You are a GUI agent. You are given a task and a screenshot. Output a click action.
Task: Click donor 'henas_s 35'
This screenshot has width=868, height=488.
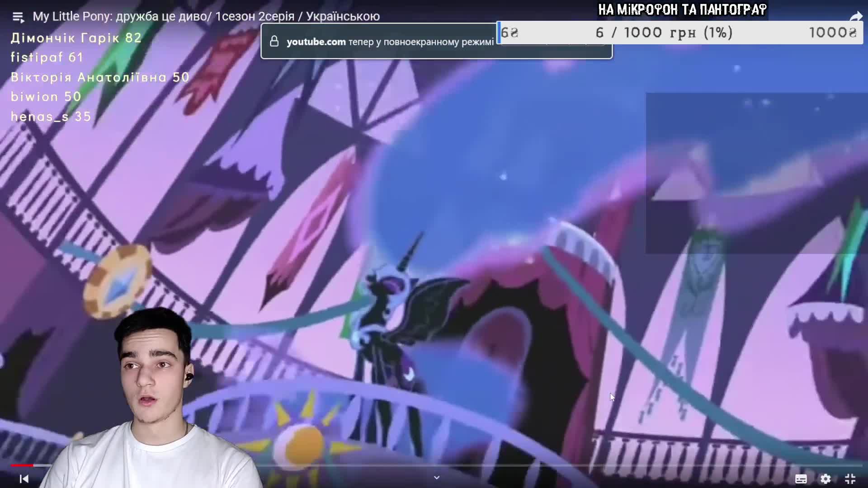click(x=51, y=117)
